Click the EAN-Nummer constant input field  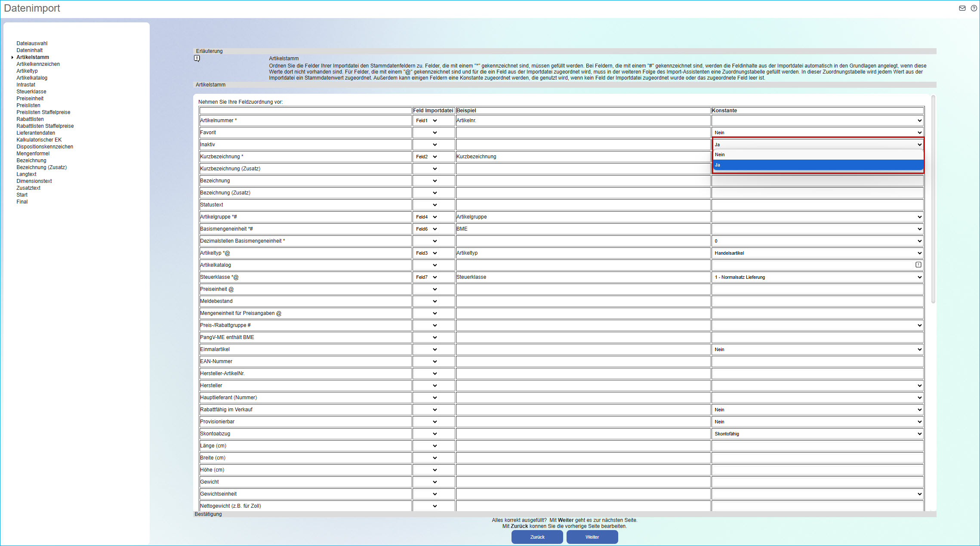817,361
